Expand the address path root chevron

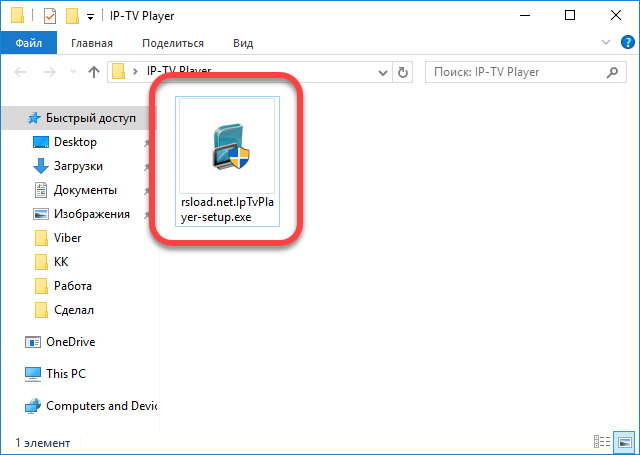click(x=136, y=72)
